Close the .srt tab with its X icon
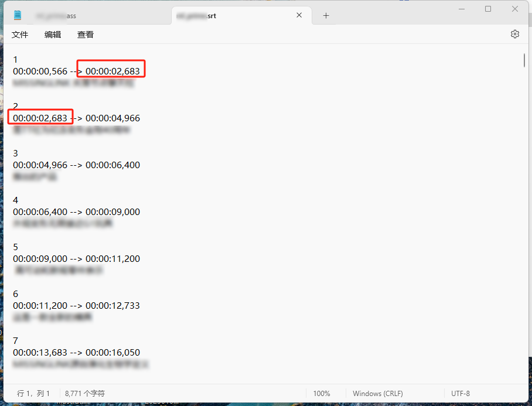Screen dimensions: 532x406 [x=298, y=15]
